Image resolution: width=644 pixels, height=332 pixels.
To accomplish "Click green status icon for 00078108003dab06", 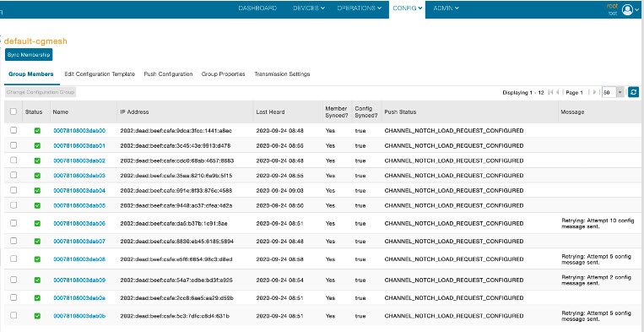I will coord(37,224).
